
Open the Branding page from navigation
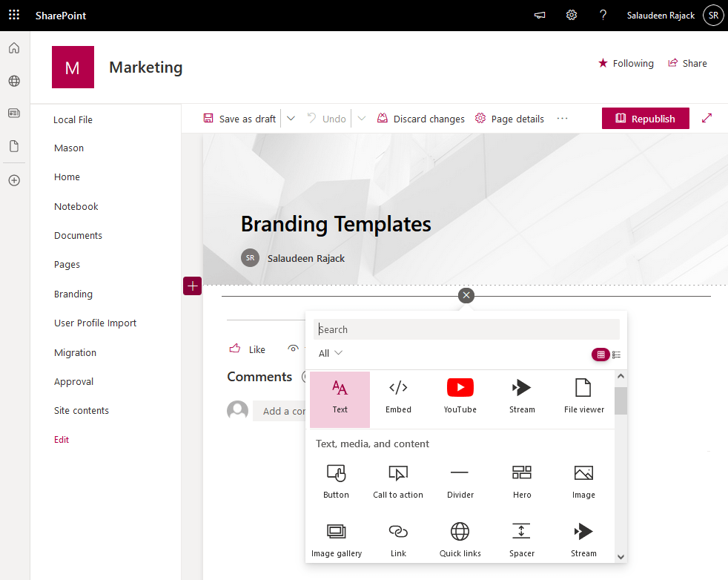coord(73,294)
